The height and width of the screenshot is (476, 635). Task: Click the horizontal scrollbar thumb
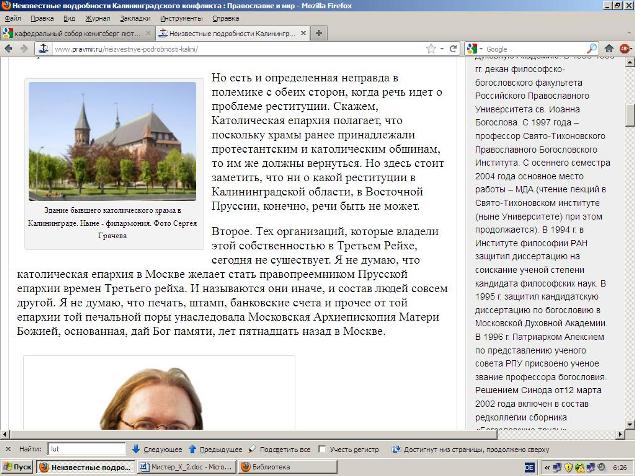253,435
